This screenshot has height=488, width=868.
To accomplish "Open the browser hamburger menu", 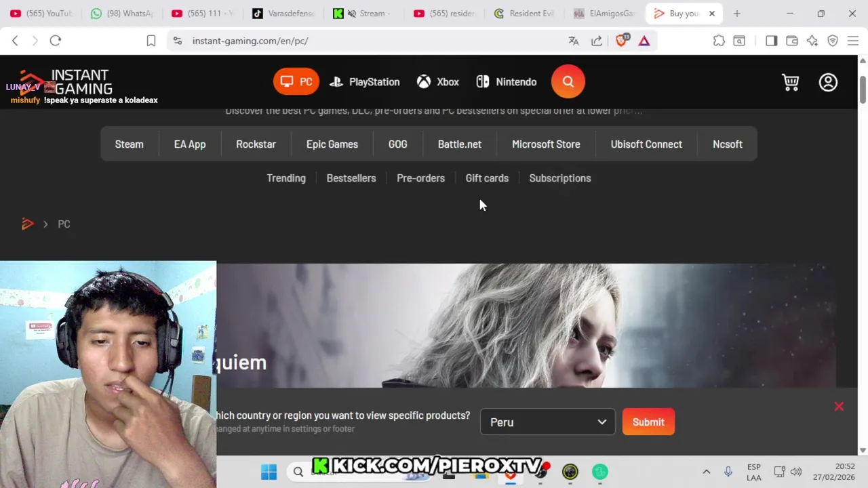I will pos(853,41).
